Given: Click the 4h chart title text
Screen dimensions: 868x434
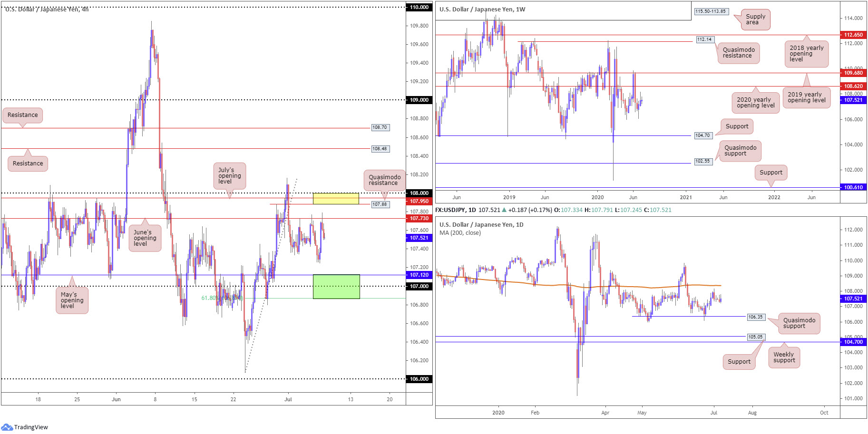Looking at the screenshot, I should [47, 9].
